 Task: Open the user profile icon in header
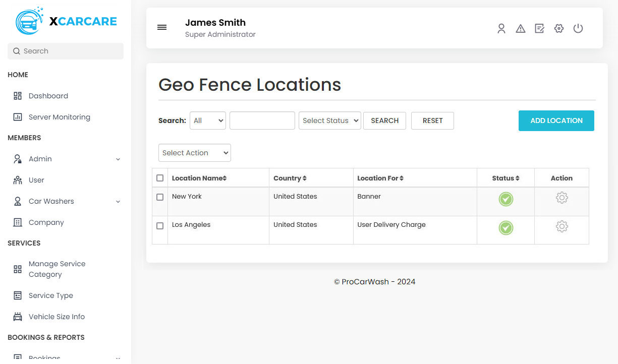[x=501, y=29]
